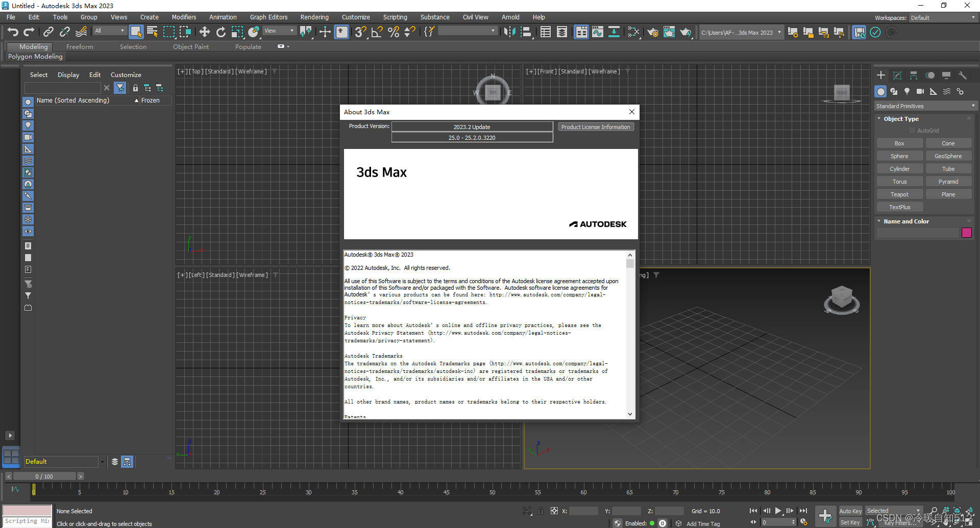Create a Teapot primitive
This screenshot has height=528, width=980.
899,194
